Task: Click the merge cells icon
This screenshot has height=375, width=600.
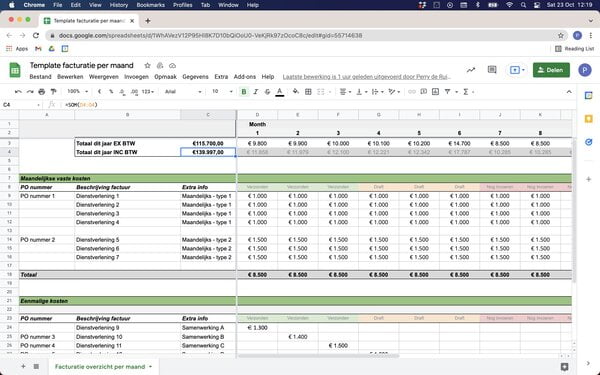Action: 321,92
